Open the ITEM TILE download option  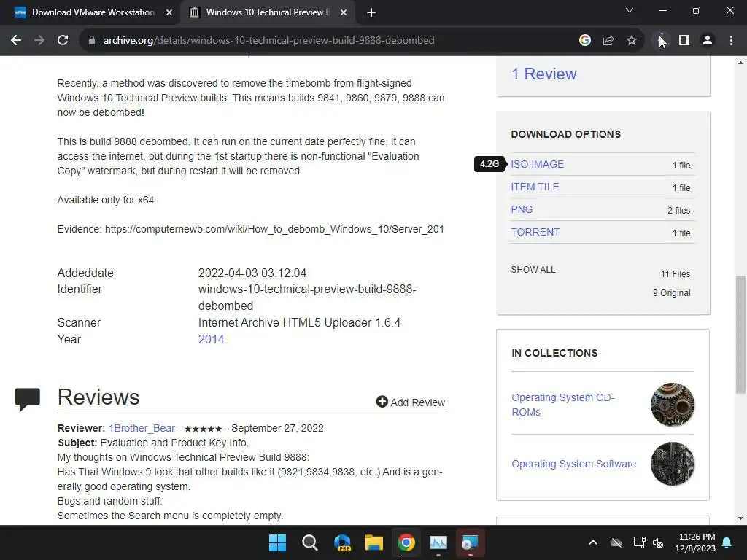coord(535,187)
